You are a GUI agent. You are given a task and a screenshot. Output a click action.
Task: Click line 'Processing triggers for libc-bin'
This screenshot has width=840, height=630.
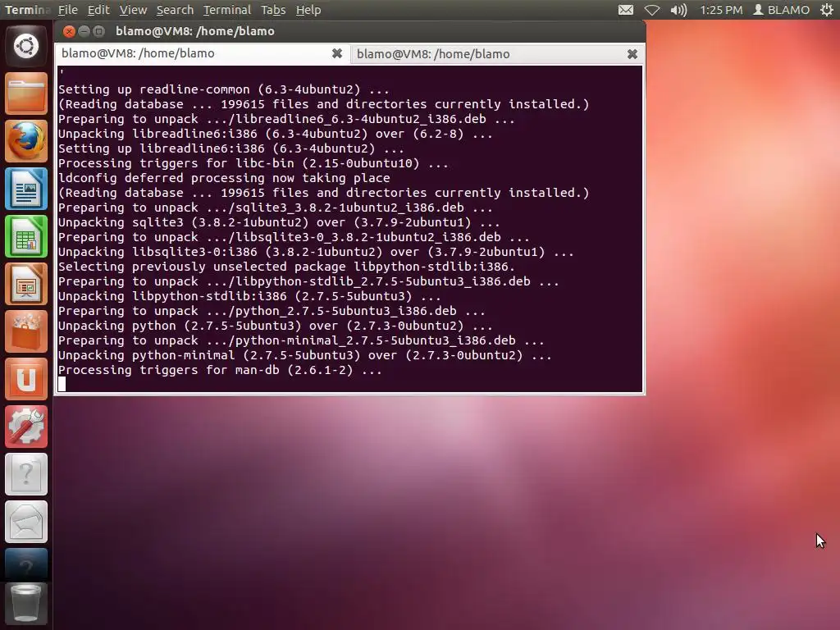[x=253, y=163]
